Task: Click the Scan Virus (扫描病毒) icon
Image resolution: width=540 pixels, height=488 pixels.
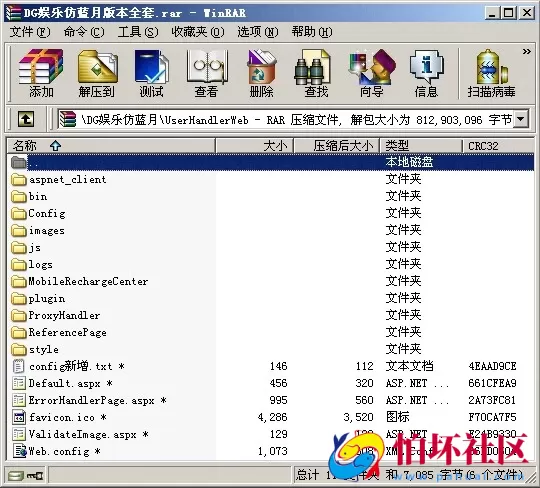Action: (x=491, y=73)
